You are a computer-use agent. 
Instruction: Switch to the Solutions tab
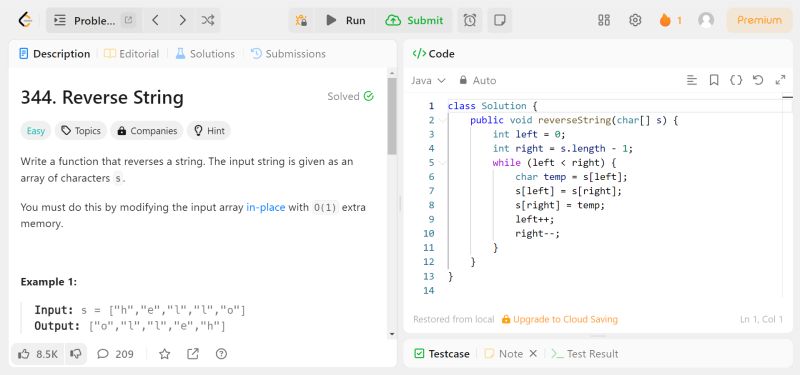205,54
